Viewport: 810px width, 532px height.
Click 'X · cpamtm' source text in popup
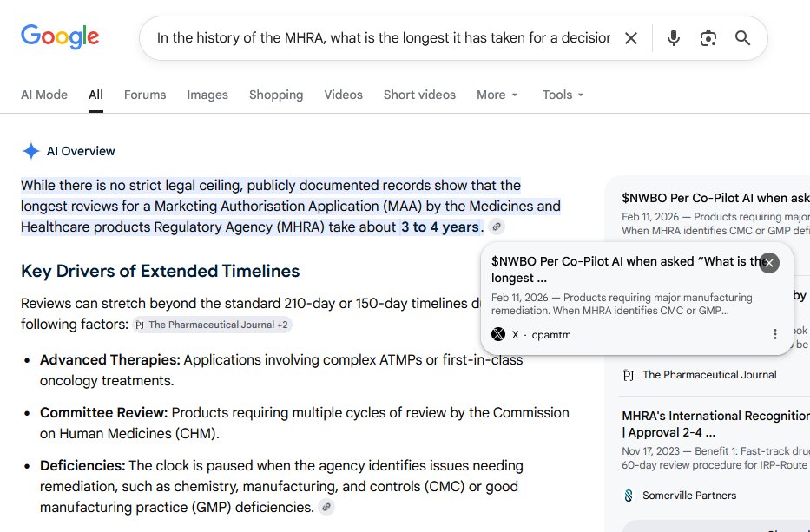542,335
